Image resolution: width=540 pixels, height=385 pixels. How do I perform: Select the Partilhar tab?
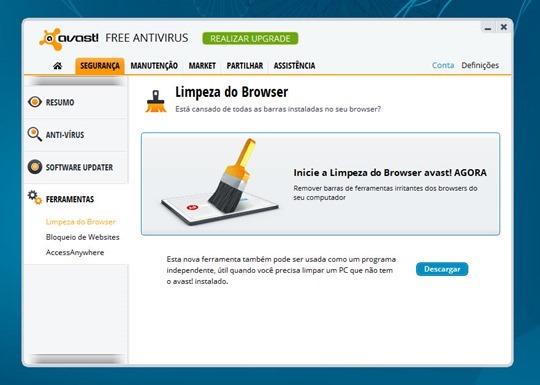point(245,66)
